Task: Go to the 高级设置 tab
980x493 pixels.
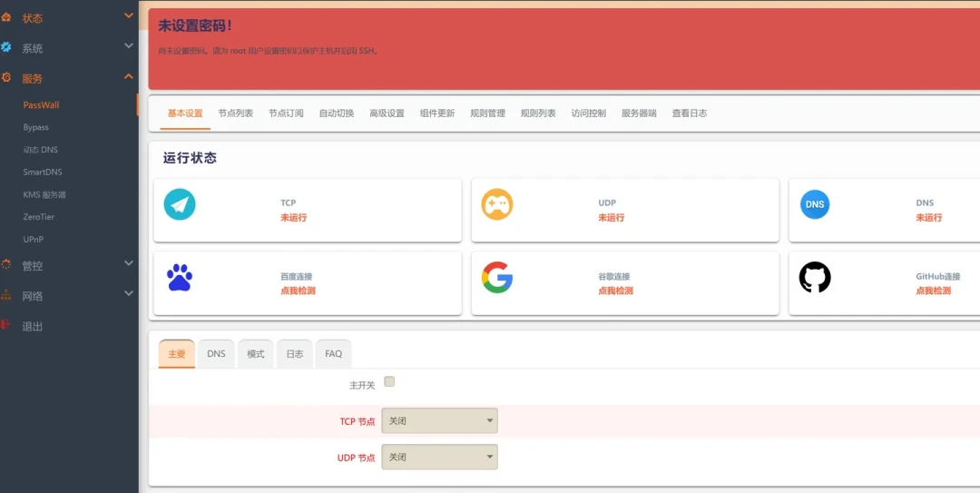Action: [x=387, y=113]
